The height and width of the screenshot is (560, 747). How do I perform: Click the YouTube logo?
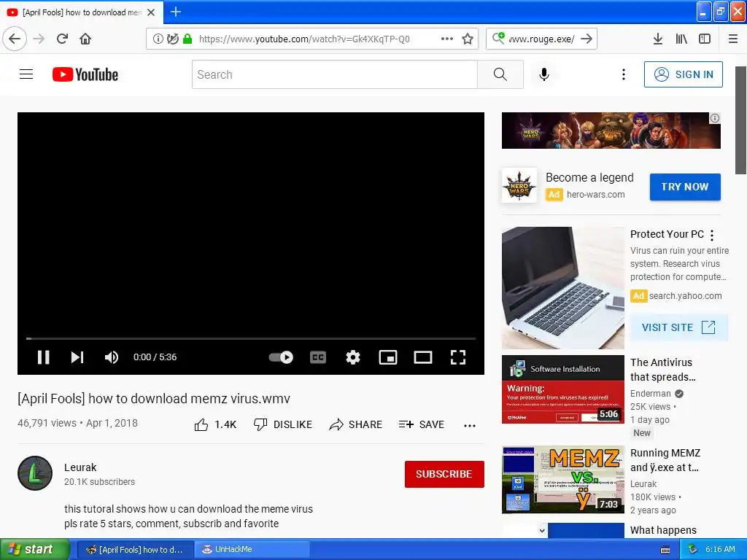tap(85, 74)
